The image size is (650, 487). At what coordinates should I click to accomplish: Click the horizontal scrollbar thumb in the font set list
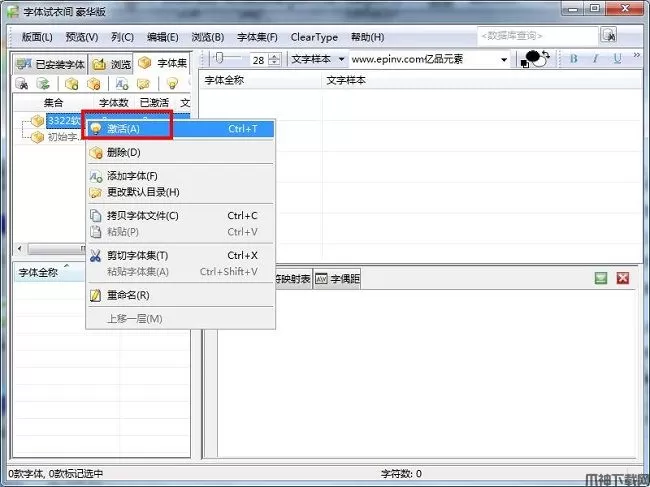[56, 249]
